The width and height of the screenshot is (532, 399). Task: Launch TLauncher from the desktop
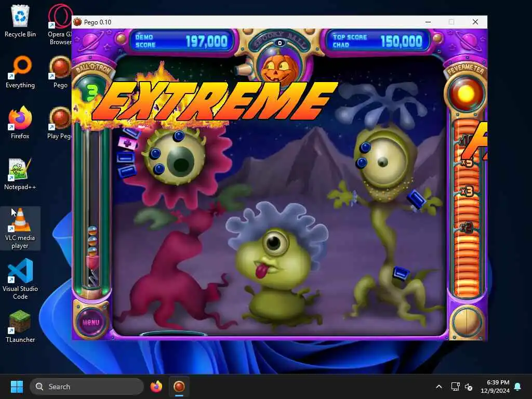coord(20,326)
